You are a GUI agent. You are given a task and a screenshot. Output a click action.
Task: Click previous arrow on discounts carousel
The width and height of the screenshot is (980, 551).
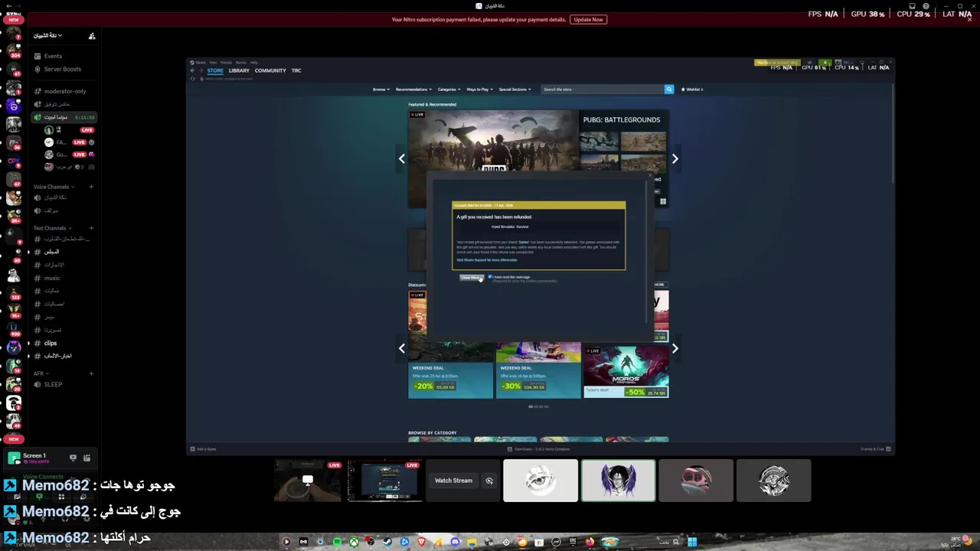coord(402,348)
